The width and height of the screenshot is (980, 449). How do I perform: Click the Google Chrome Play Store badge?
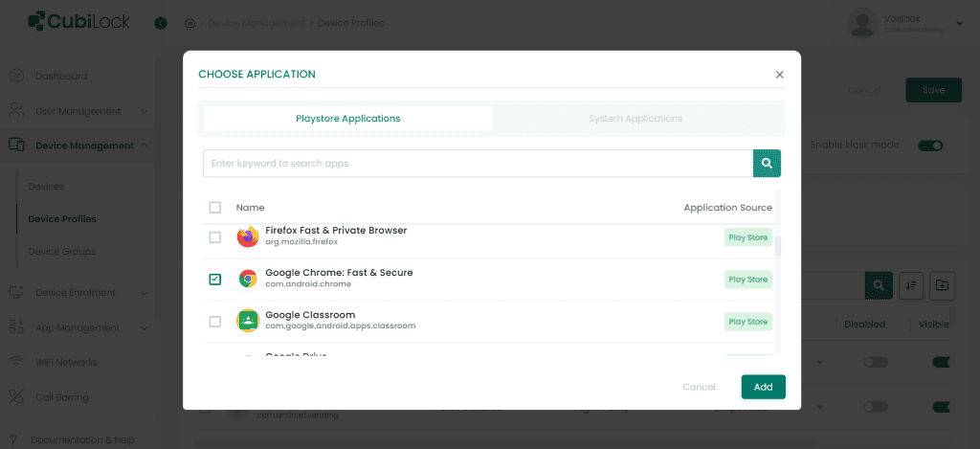click(748, 280)
